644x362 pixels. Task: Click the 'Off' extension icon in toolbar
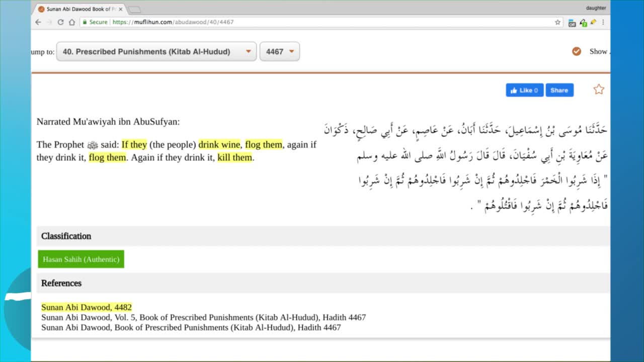click(572, 22)
